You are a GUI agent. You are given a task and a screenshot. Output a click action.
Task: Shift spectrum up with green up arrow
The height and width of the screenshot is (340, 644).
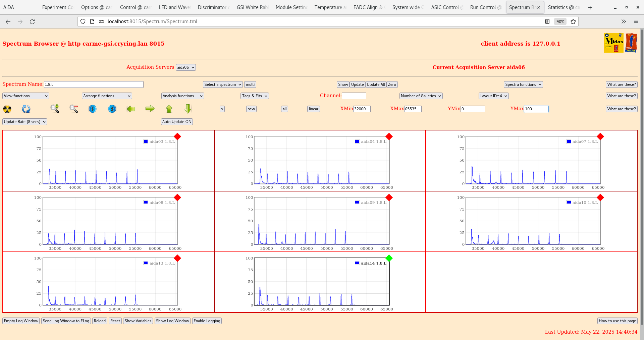[169, 109]
